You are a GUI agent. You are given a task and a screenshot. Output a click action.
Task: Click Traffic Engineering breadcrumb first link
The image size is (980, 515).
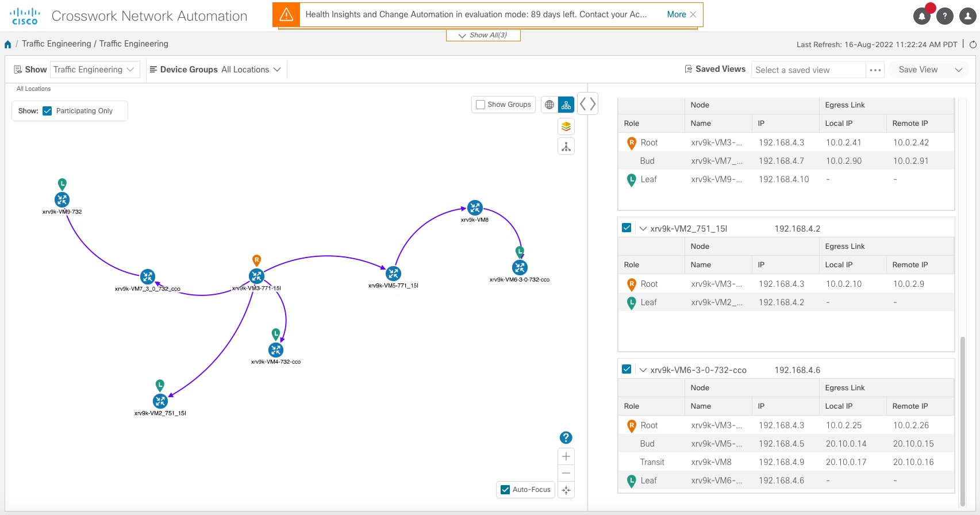[x=56, y=44]
